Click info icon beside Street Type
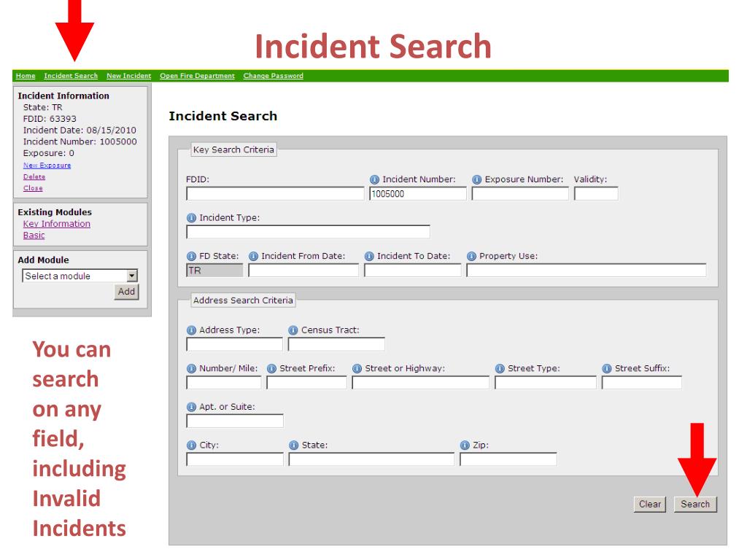 500,368
